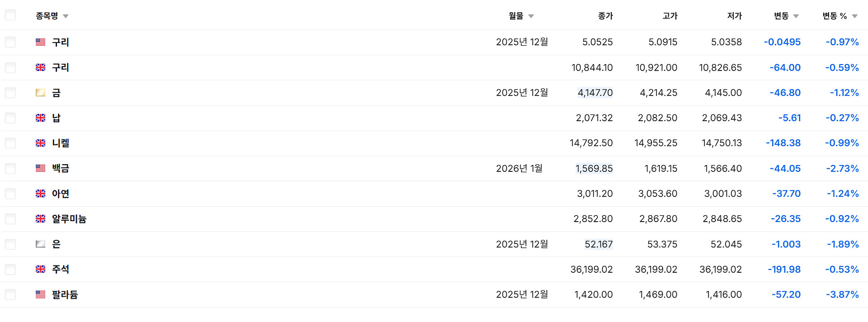Click the highlighted 은 closing price 52.167
This screenshot has height=322, width=868.
[x=599, y=244]
